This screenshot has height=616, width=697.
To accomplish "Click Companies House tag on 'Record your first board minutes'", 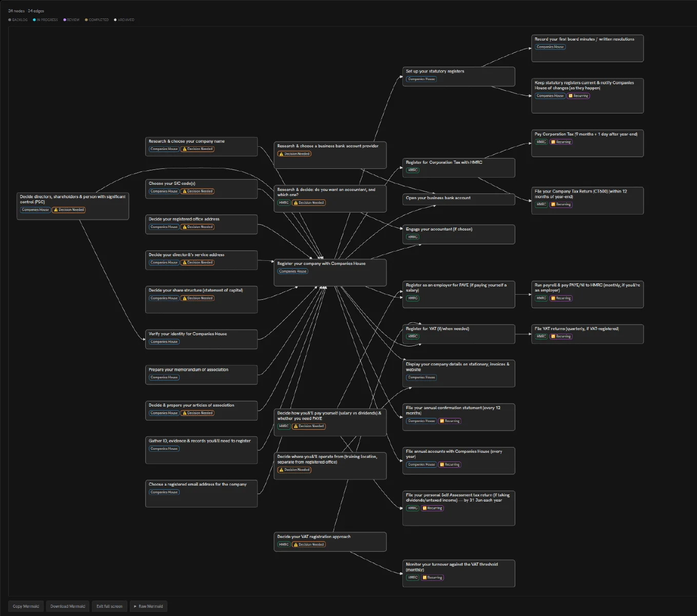I will point(550,47).
